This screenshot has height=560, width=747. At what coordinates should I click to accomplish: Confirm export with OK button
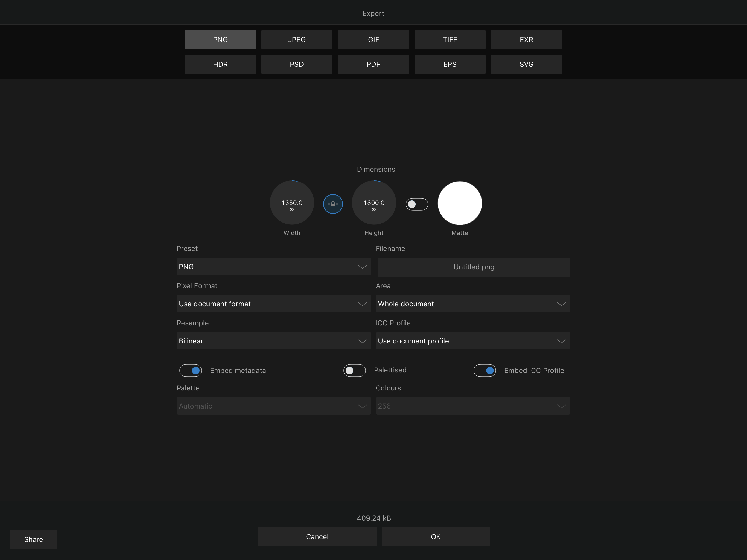pos(436,537)
